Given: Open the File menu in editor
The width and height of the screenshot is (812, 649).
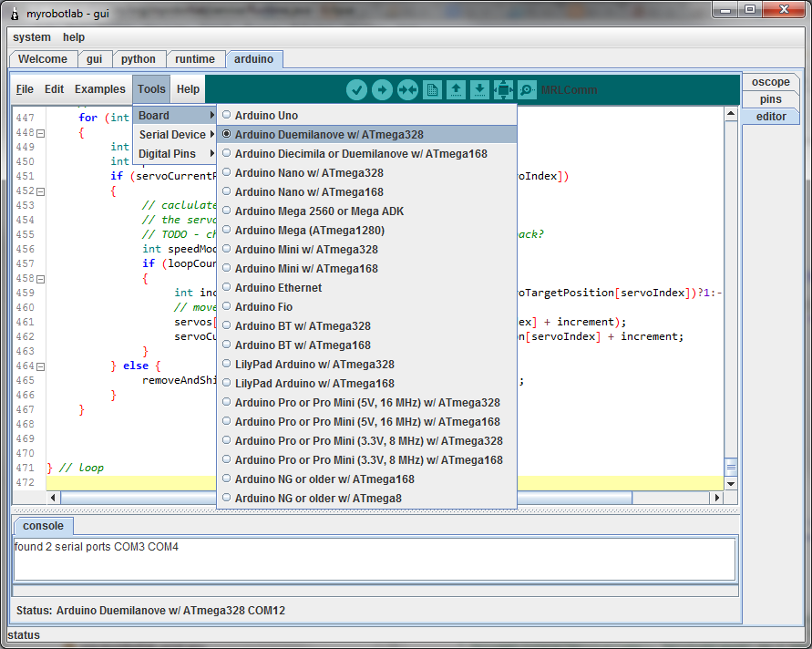Looking at the screenshot, I should click(25, 89).
